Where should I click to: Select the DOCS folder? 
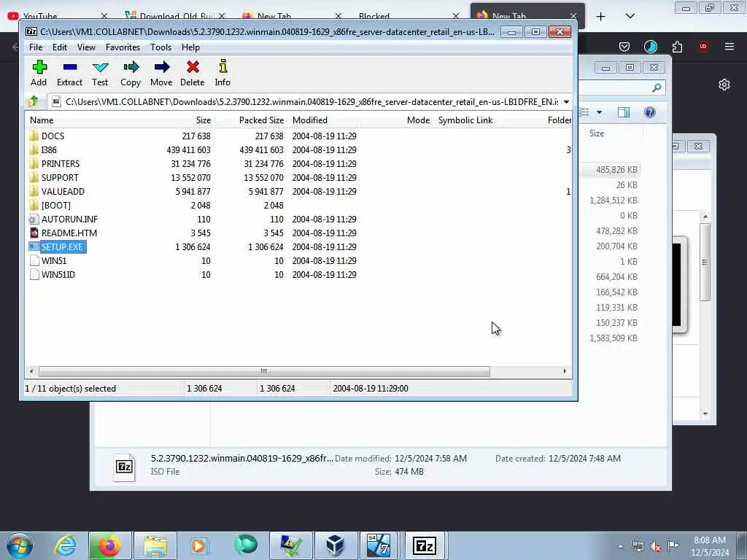tap(53, 136)
